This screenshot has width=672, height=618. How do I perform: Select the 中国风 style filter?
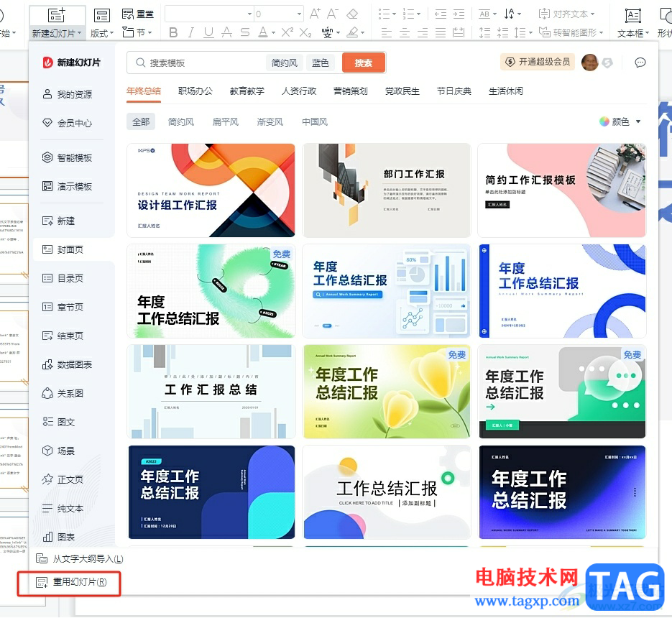point(315,121)
